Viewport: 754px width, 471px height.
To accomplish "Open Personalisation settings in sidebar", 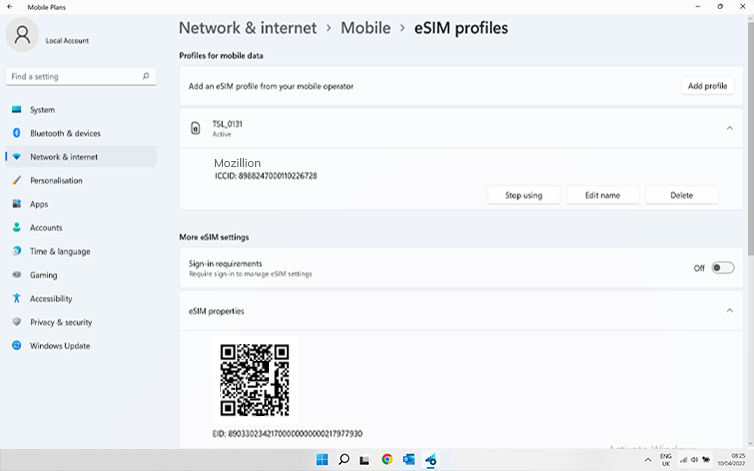I will click(56, 181).
